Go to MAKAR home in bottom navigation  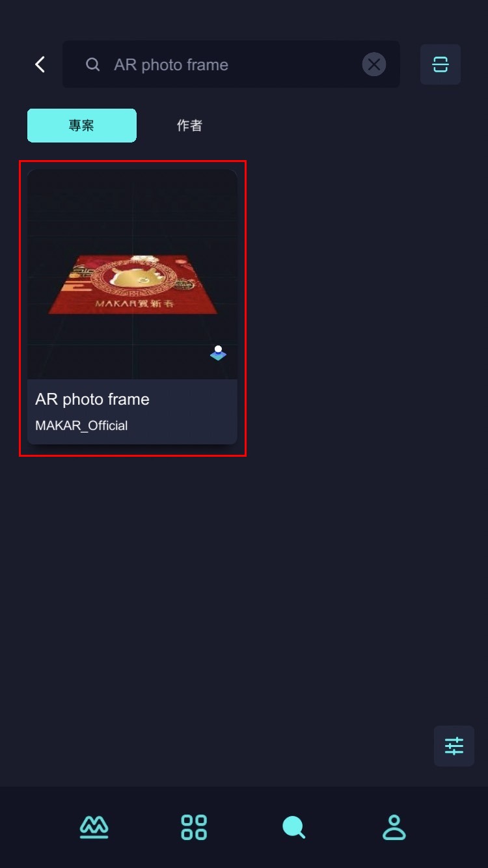[x=94, y=828]
